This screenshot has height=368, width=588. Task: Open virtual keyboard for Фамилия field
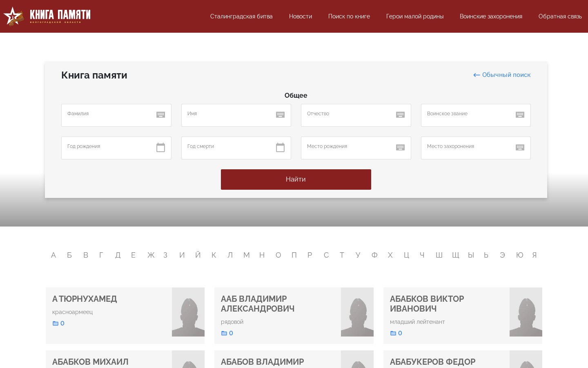pos(161,115)
